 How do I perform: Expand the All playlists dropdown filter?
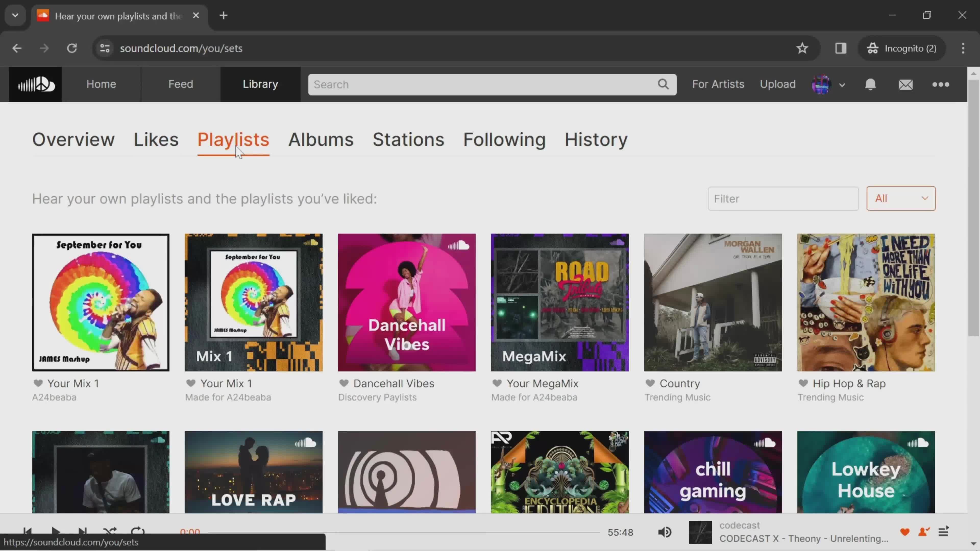901,198
